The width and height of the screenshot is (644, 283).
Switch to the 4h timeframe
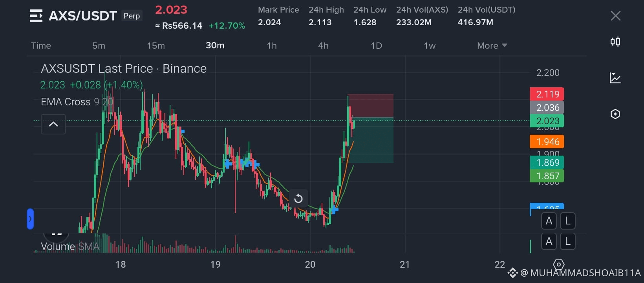coord(323,46)
